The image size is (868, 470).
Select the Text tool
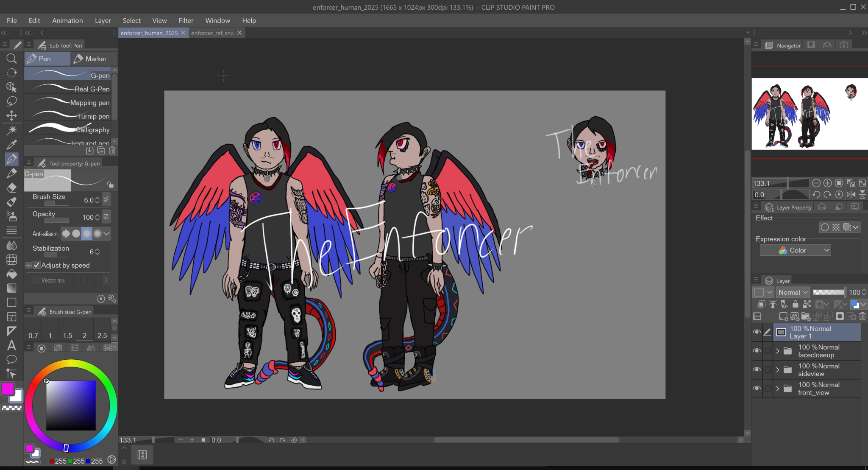(x=11, y=345)
